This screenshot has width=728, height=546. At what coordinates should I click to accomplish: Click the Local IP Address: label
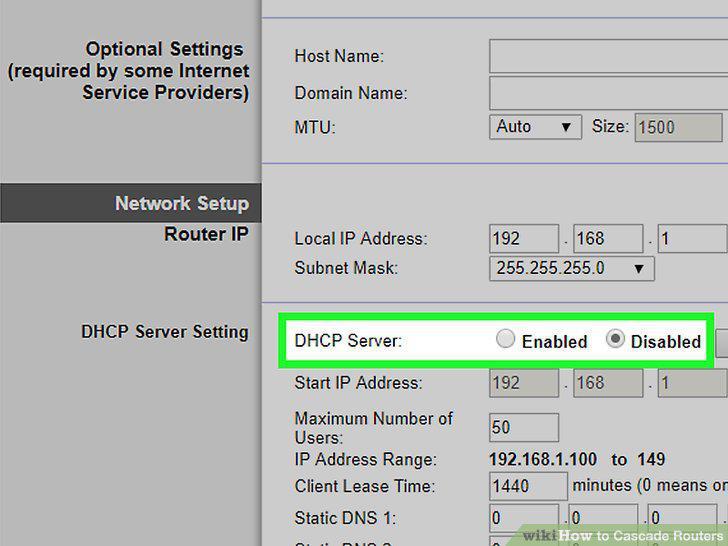pyautogui.click(x=361, y=239)
